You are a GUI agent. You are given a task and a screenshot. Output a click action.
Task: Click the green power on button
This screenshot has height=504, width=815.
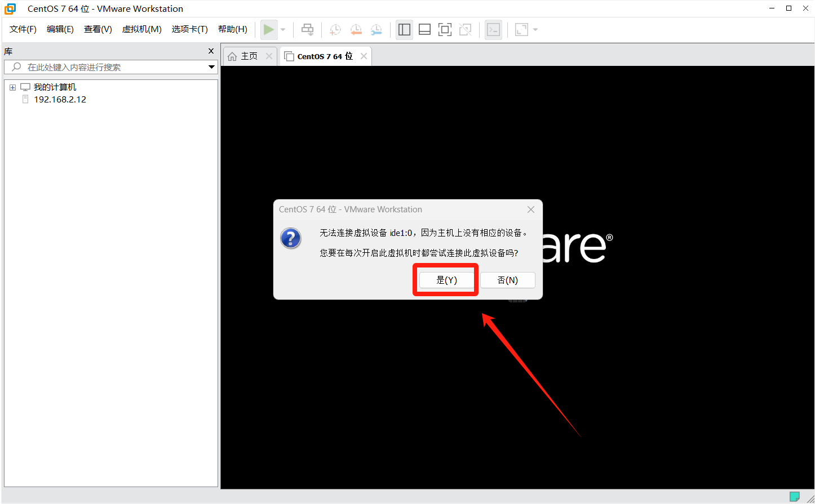click(x=269, y=29)
